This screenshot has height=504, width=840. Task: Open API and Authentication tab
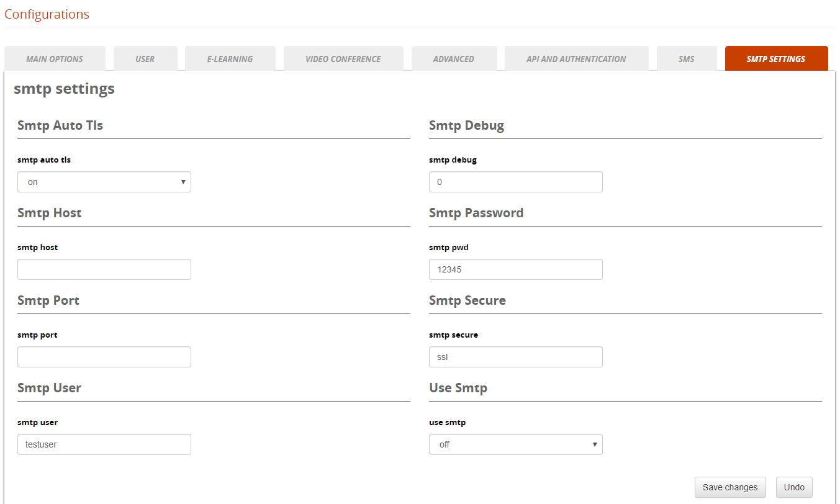[x=576, y=59]
